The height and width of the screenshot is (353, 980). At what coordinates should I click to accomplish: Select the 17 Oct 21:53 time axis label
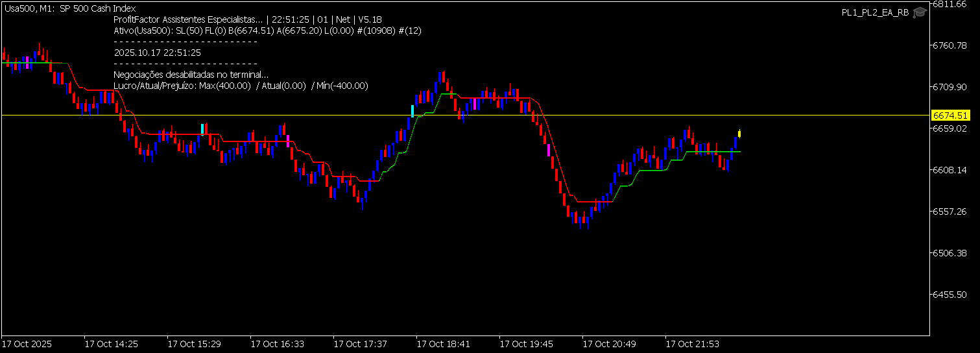[x=692, y=343]
